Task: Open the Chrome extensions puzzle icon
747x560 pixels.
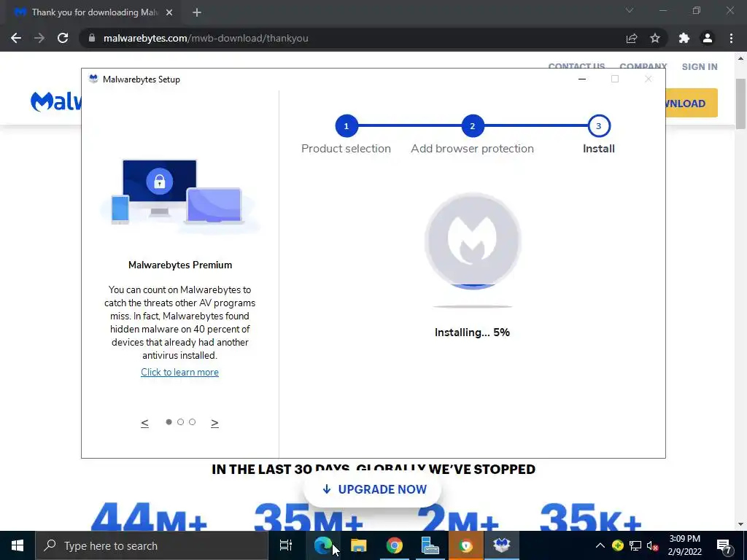Action: coord(684,38)
